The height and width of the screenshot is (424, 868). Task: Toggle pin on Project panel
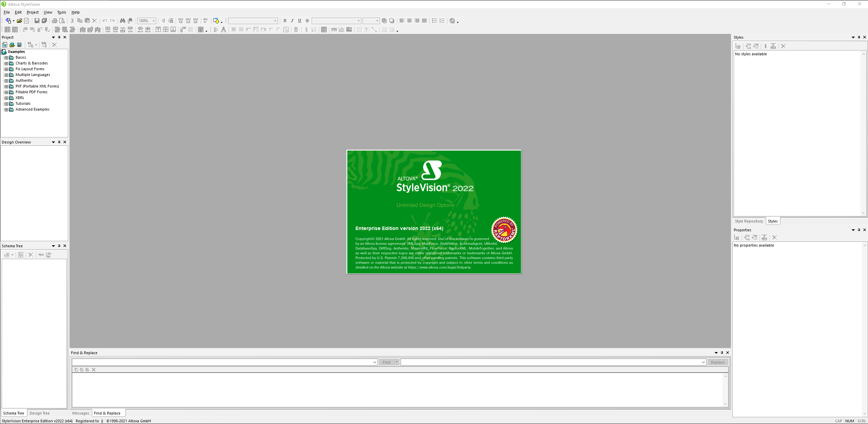[59, 37]
